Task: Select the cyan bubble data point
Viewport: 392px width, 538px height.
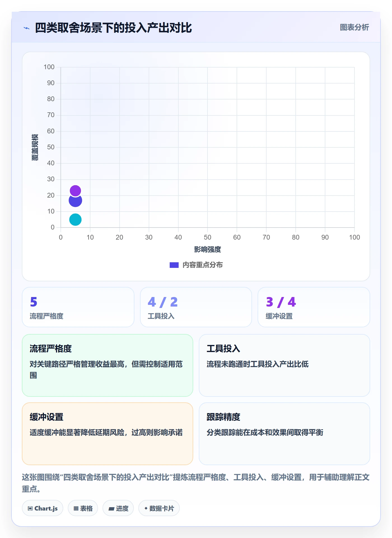Action: (x=75, y=219)
